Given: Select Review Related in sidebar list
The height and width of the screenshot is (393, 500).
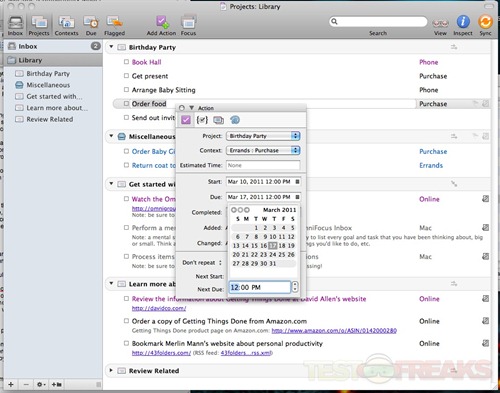Looking at the screenshot, I should click(x=49, y=119).
